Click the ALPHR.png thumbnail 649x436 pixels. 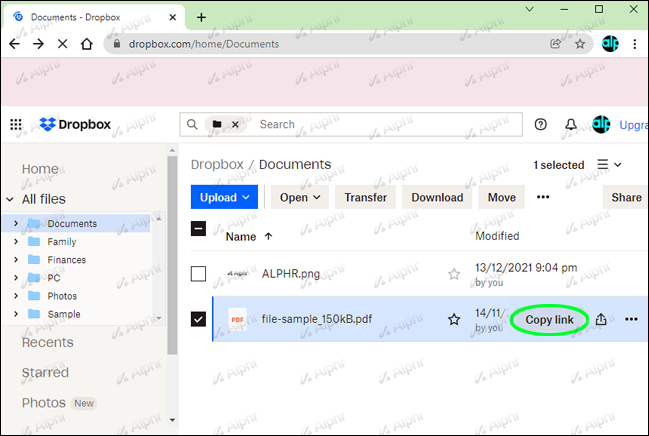click(238, 274)
